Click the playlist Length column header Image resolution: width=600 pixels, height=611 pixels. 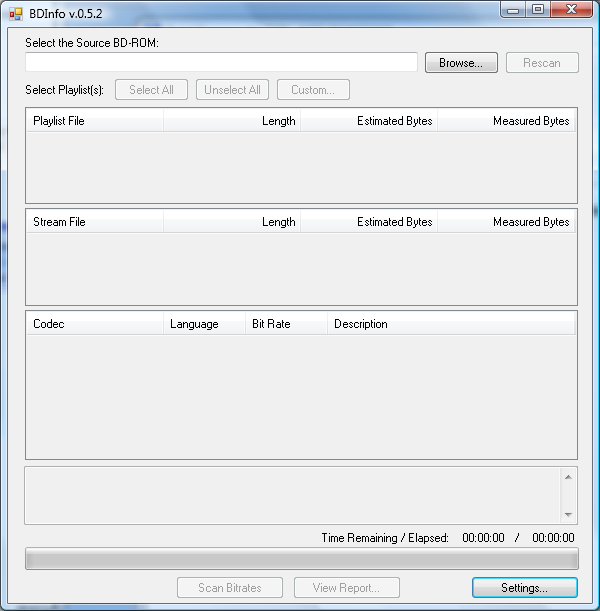[232, 121]
